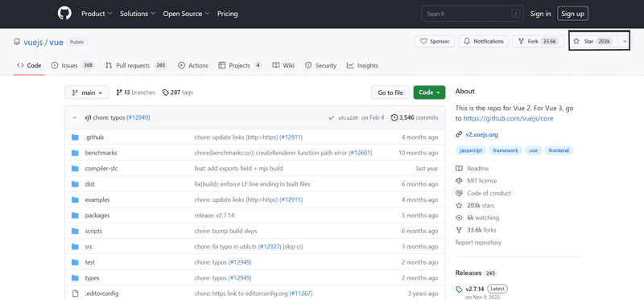Click the Sponsor button

435,42
